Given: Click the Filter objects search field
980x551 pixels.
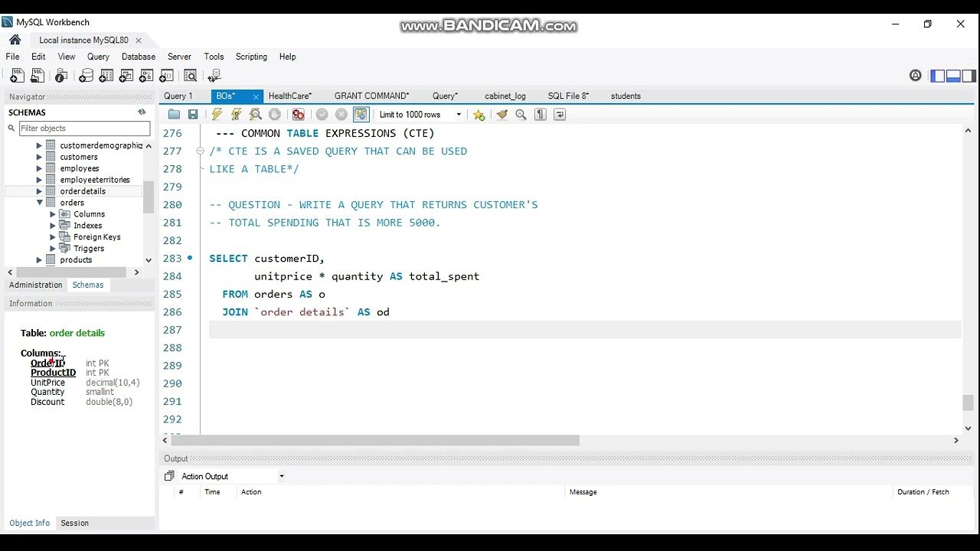Looking at the screenshot, I should [x=84, y=129].
